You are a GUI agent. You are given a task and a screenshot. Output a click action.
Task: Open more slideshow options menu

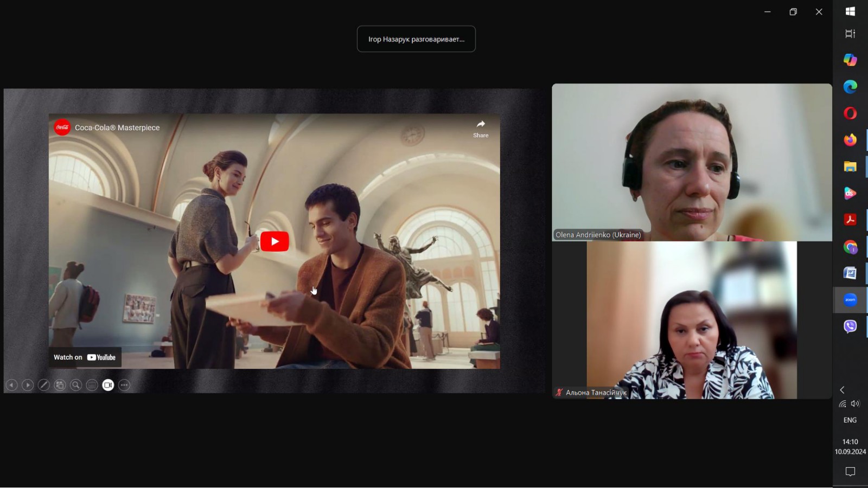coord(124,385)
